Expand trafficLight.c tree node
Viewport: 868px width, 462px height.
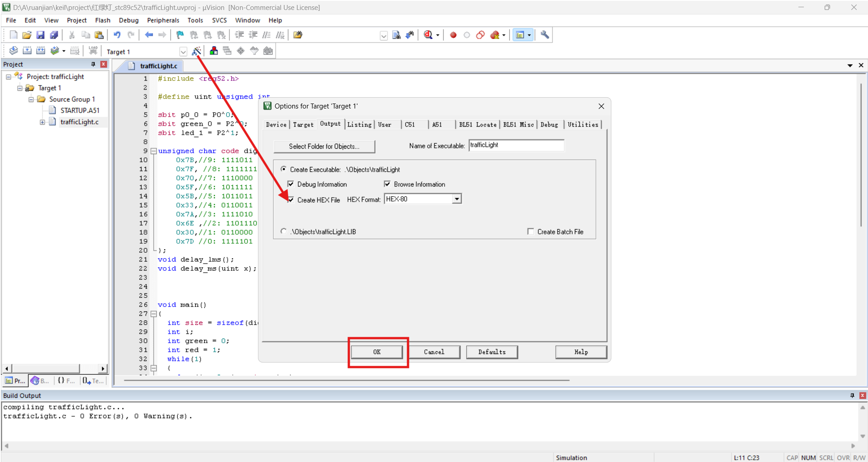pos(42,122)
